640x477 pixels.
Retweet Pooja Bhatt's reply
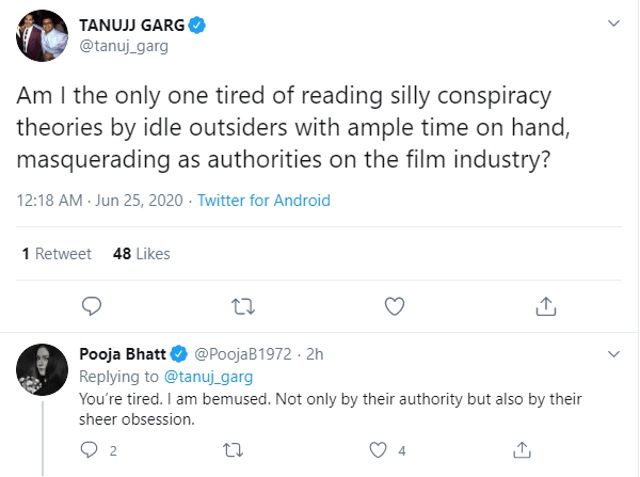click(x=233, y=450)
